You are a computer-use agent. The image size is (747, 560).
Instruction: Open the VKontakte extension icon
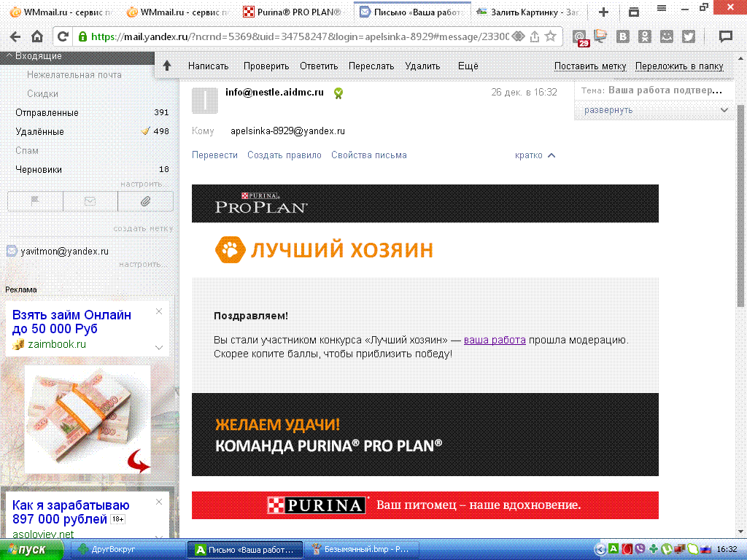pos(623,36)
